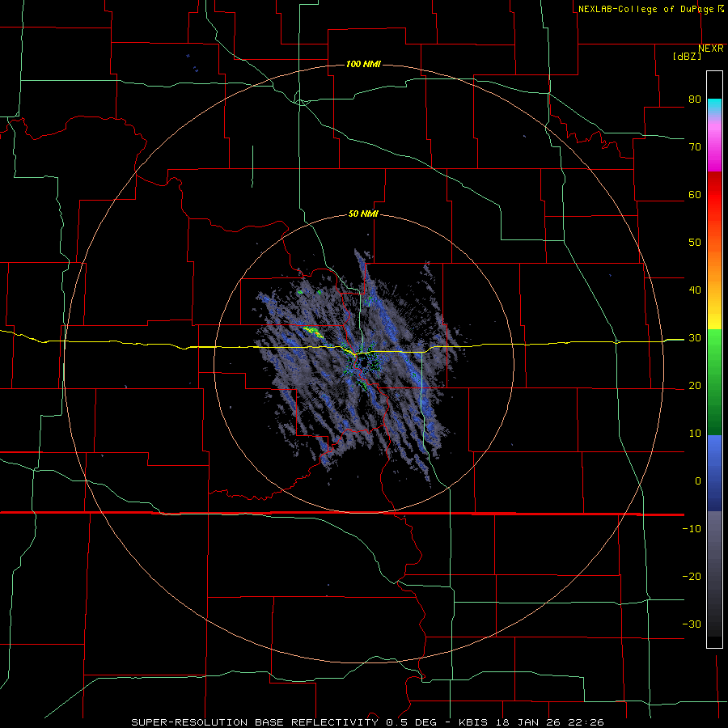
Task: Click the -10 dBZ scale value
Action: click(692, 529)
